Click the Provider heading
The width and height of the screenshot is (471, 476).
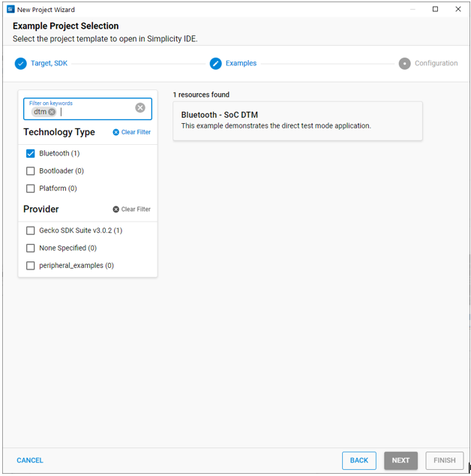41,209
